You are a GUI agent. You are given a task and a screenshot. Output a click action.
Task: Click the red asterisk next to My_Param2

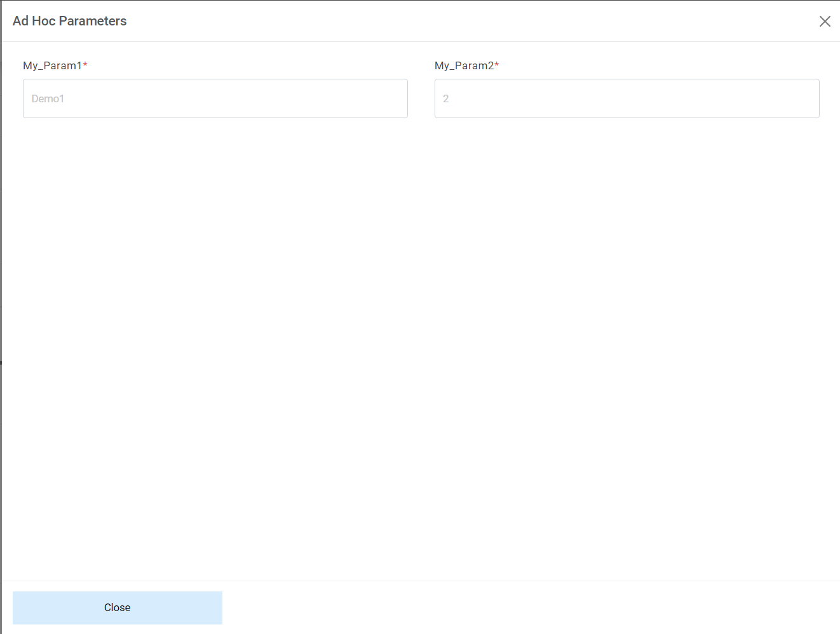pos(498,64)
